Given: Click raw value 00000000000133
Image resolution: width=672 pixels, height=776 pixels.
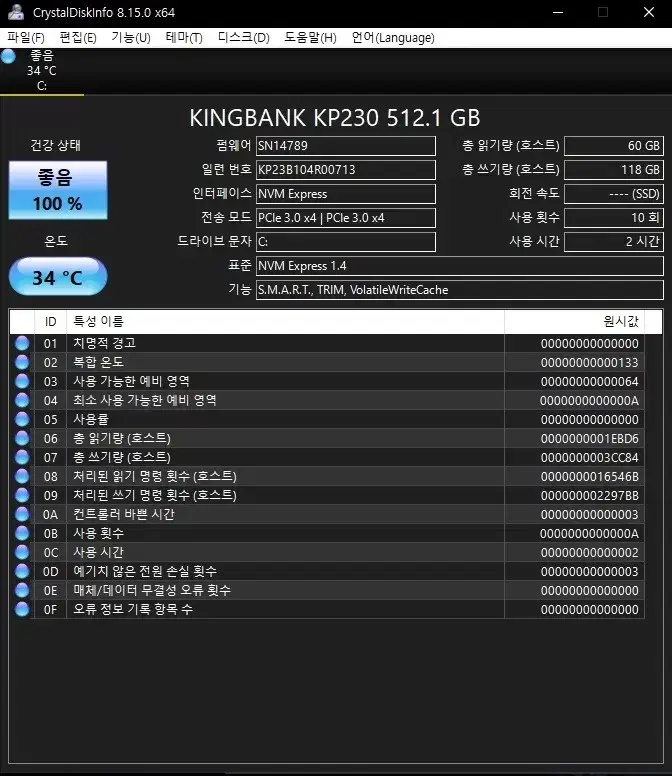Looking at the screenshot, I should click(589, 362).
